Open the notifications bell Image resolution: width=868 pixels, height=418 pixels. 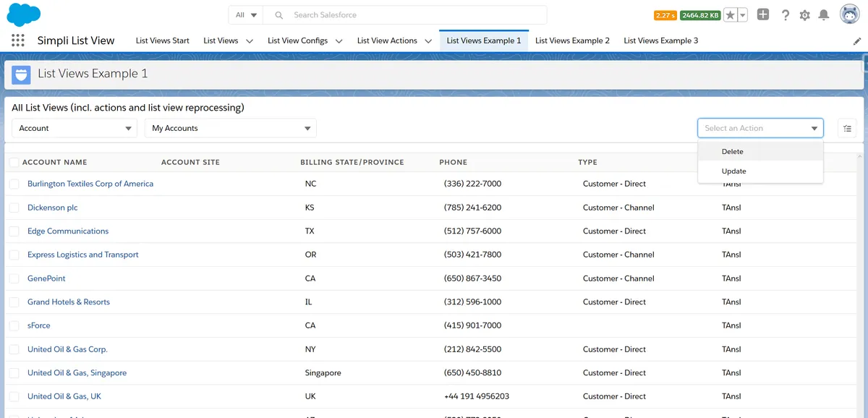[x=824, y=15]
